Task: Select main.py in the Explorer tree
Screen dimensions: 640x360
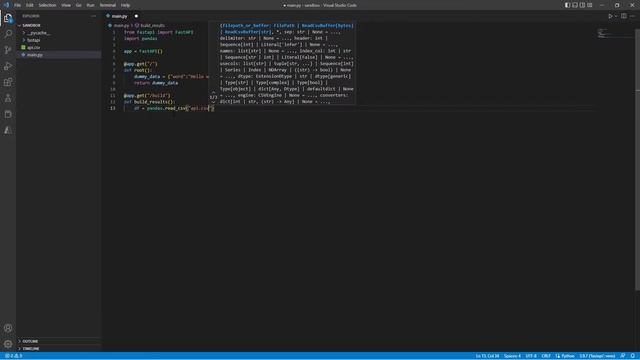Action: [x=35, y=55]
